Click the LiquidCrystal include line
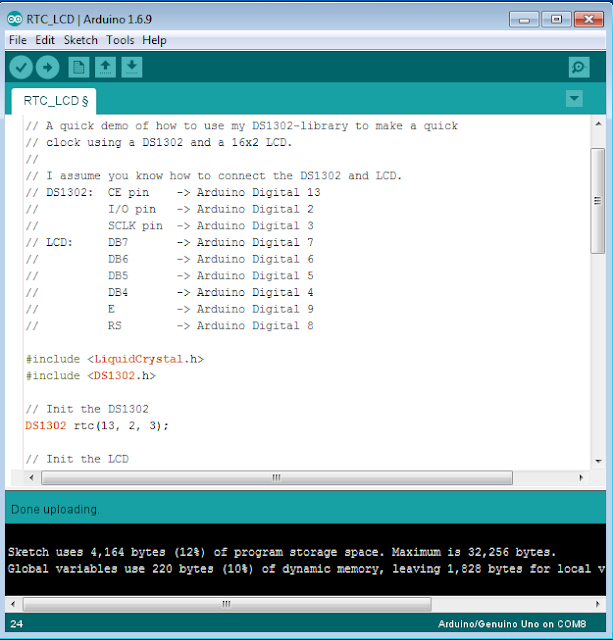 pyautogui.click(x=115, y=359)
